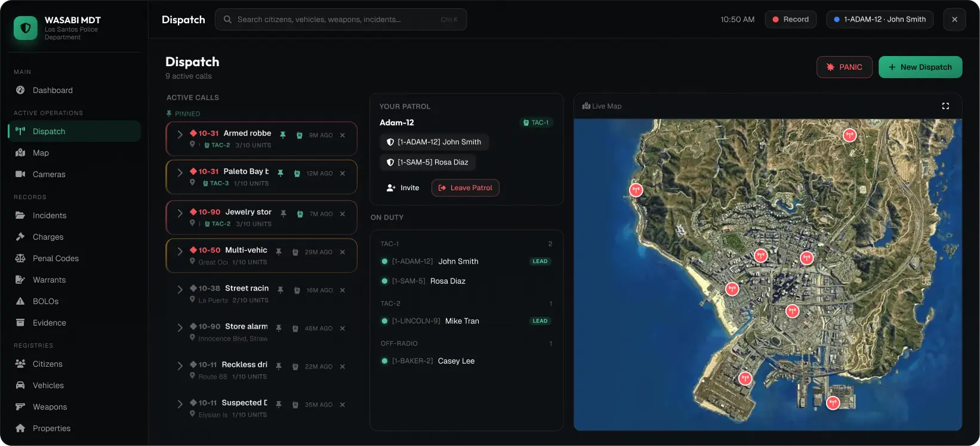
Task: Expand the 10-31 Paleto Bay call
Action: (x=180, y=173)
